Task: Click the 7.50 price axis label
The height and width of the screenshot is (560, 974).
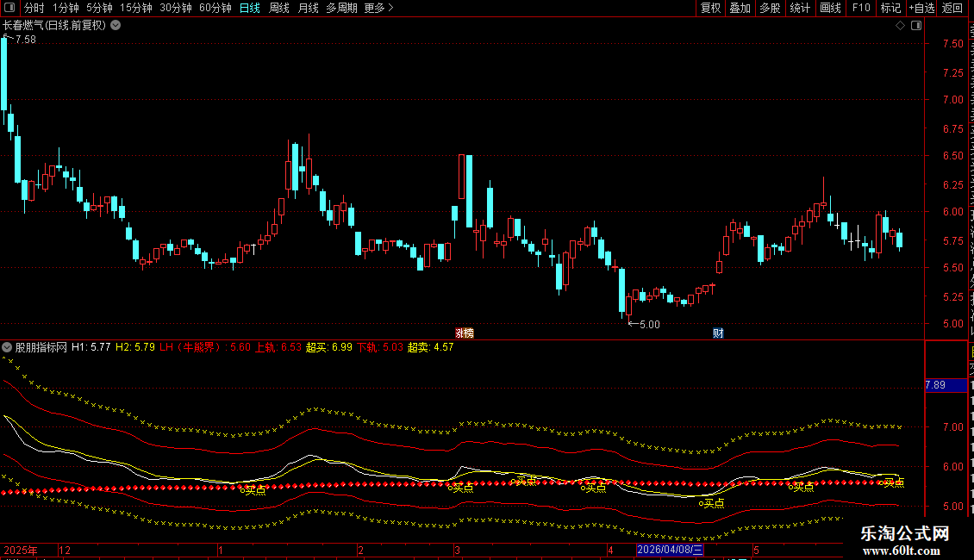Action: coord(952,44)
